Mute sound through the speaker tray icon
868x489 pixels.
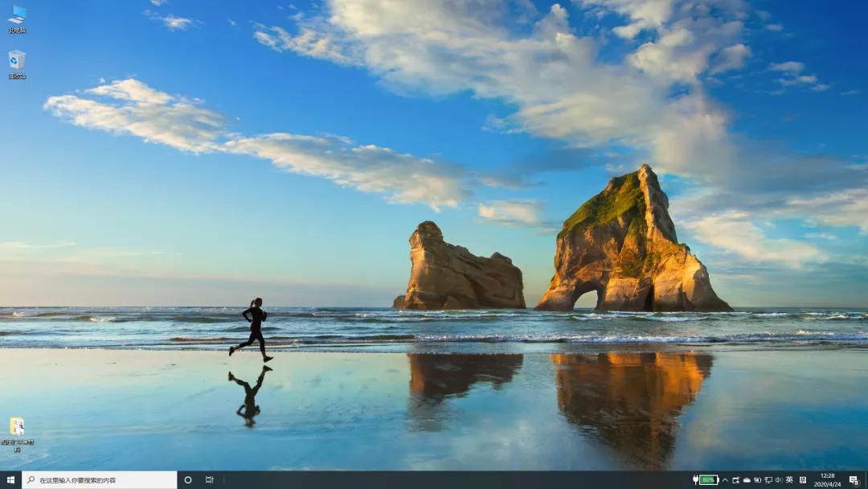pos(777,480)
